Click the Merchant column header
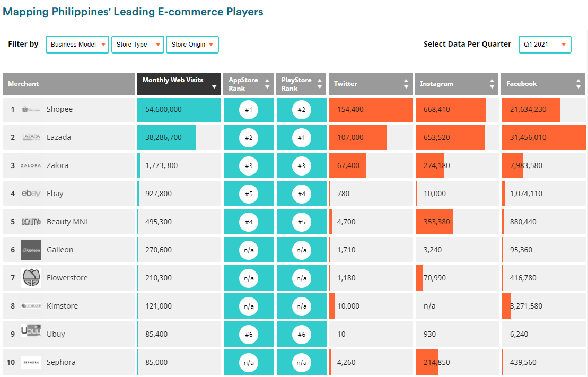588x377 pixels. click(x=68, y=84)
